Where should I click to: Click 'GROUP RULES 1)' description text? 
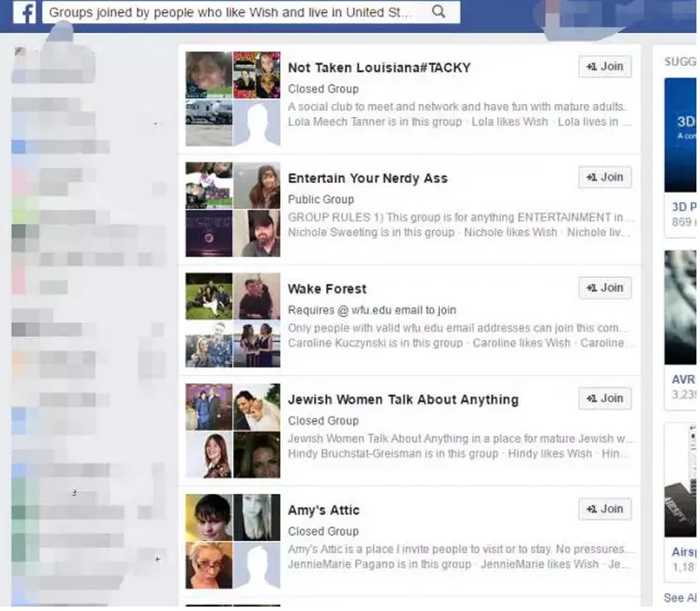460,218
